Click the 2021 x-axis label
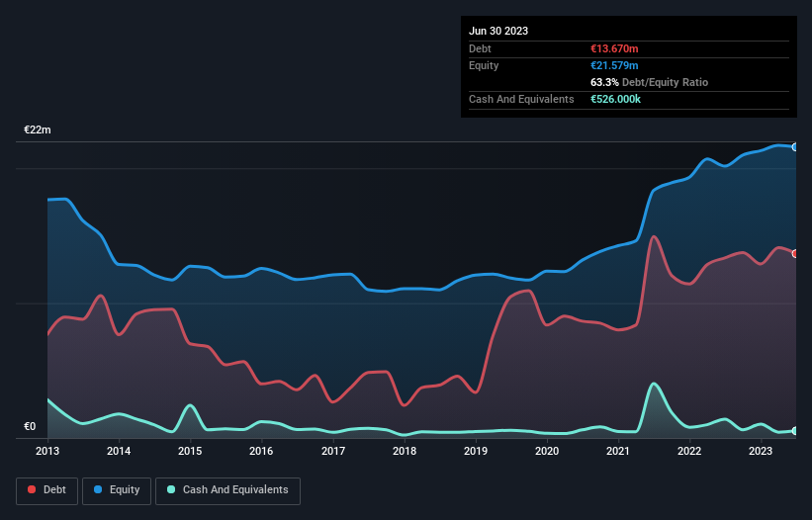This screenshot has width=812, height=520. [x=618, y=451]
